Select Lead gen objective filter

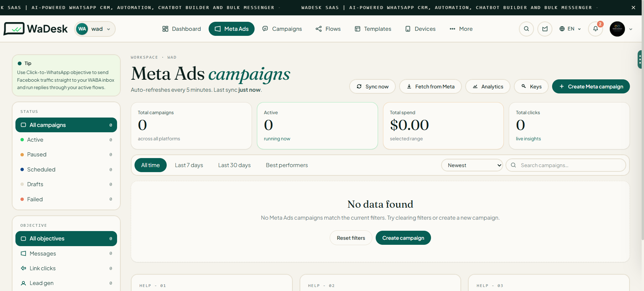pyautogui.click(x=66, y=283)
